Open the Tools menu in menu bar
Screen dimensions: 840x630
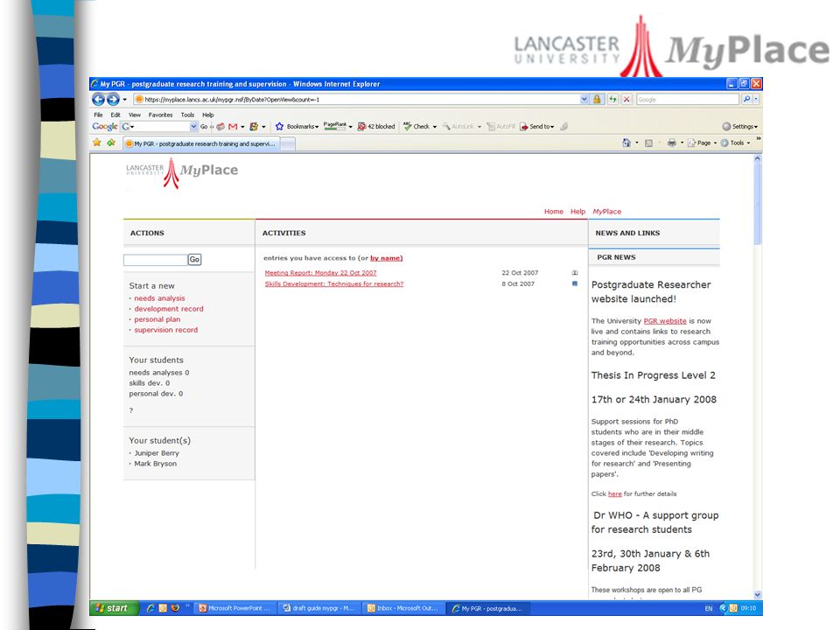(x=187, y=115)
